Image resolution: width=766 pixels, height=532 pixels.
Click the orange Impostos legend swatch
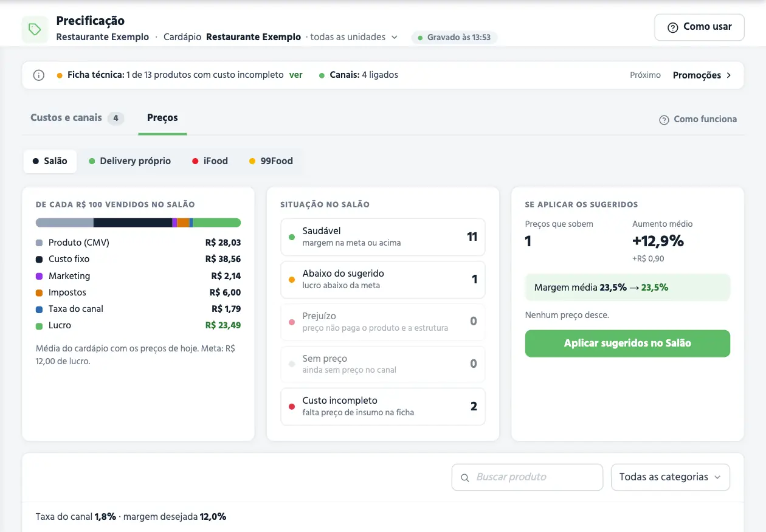40,293
